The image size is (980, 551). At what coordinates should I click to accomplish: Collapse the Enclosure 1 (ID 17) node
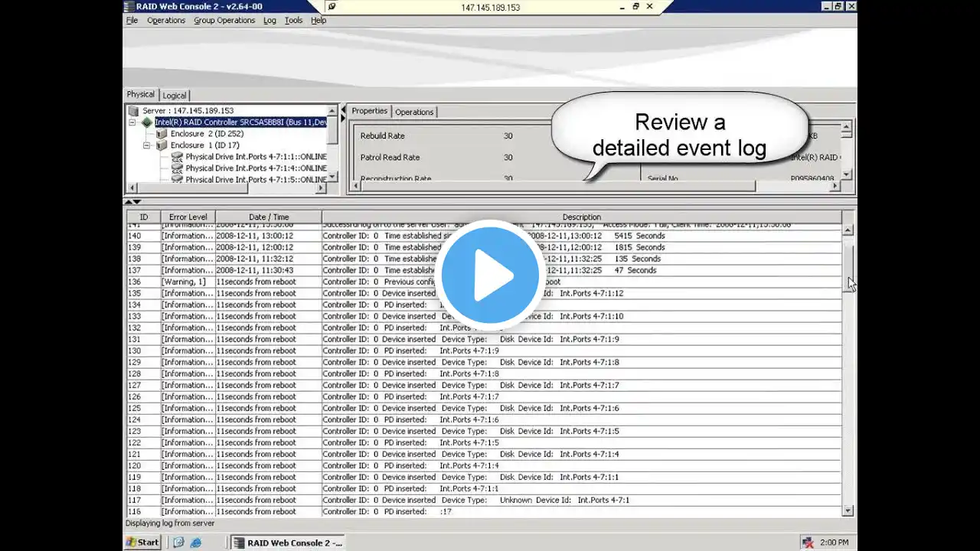147,145
